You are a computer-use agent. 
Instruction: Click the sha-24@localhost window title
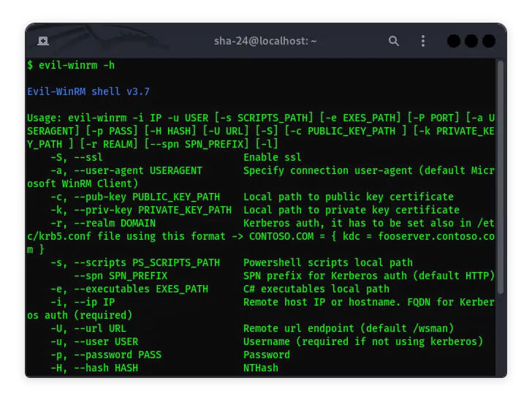coord(265,41)
